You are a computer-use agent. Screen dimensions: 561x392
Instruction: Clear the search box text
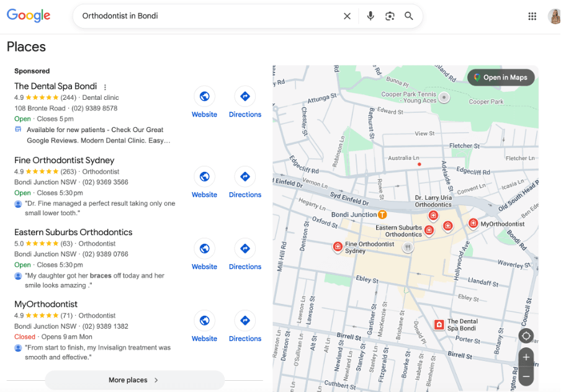point(347,16)
